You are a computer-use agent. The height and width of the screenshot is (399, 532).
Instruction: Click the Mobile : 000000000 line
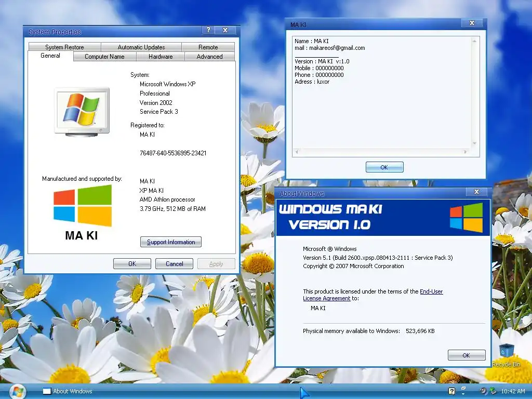(x=319, y=68)
